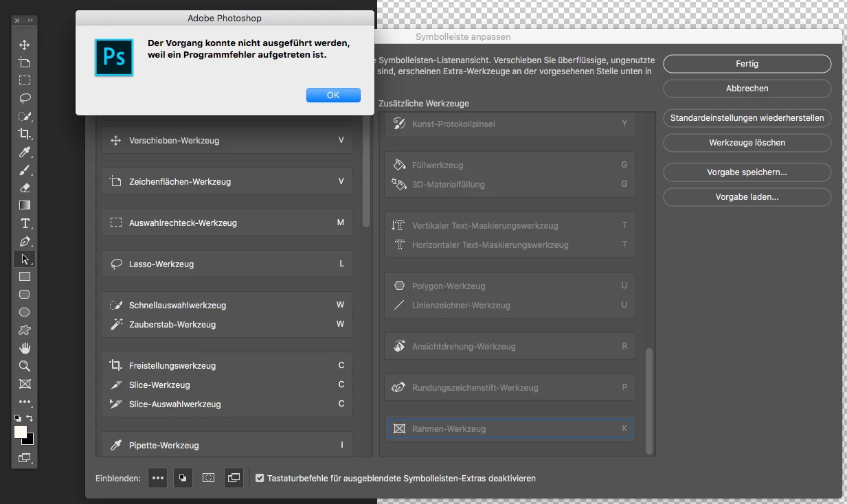
Task: Select Schnellauswahlwerkzeug row
Action: [x=227, y=305]
